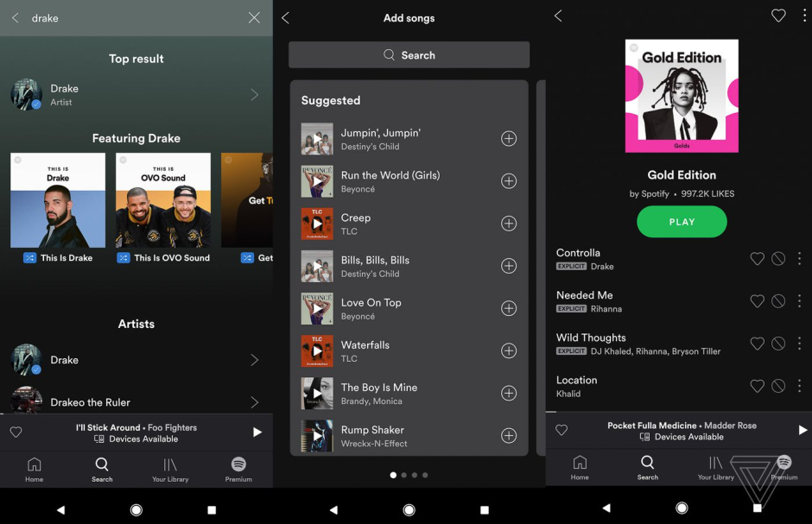Image resolution: width=812 pixels, height=524 pixels.
Task: Hide the song "Needed Me" with block icon
Action: click(x=778, y=301)
